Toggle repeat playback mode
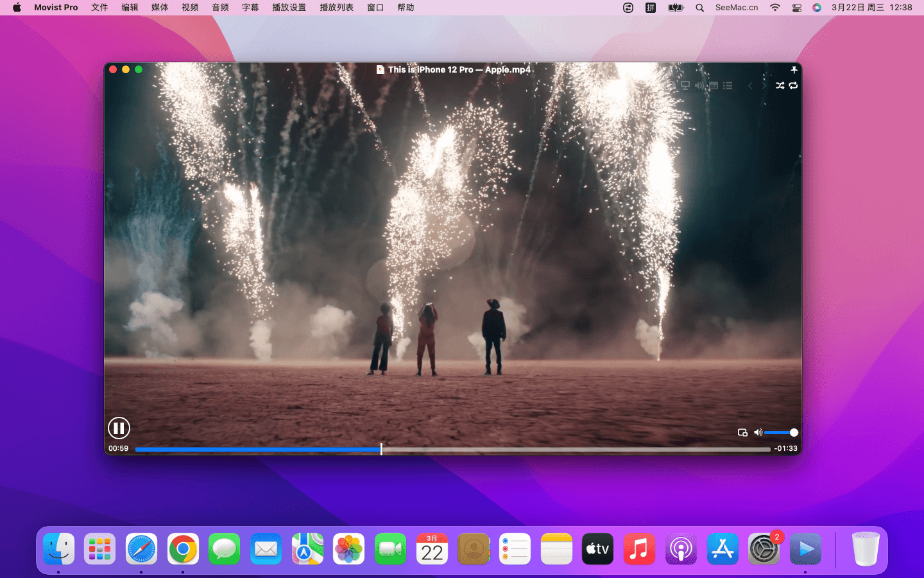 point(794,85)
